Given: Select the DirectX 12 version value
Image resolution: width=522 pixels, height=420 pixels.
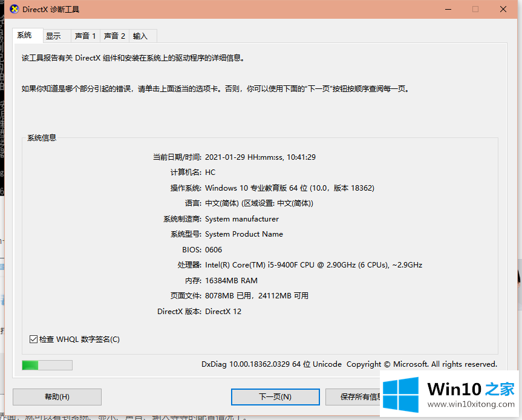Looking at the screenshot, I should click(223, 312).
